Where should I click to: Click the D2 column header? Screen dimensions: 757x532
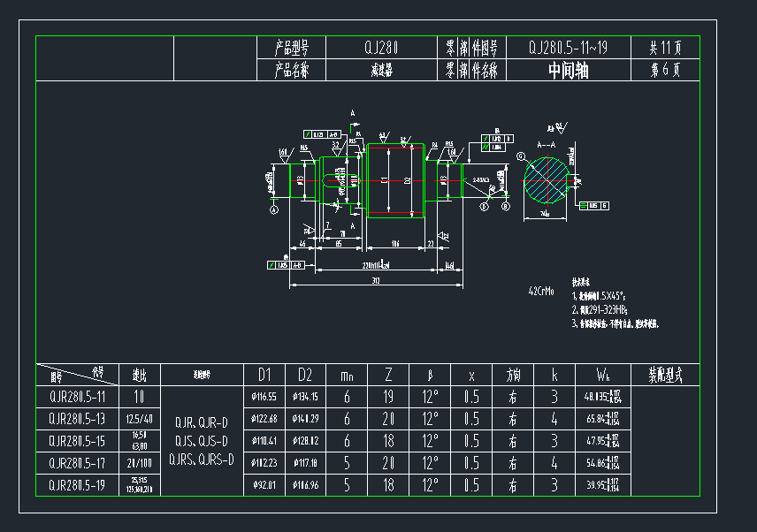(x=305, y=375)
